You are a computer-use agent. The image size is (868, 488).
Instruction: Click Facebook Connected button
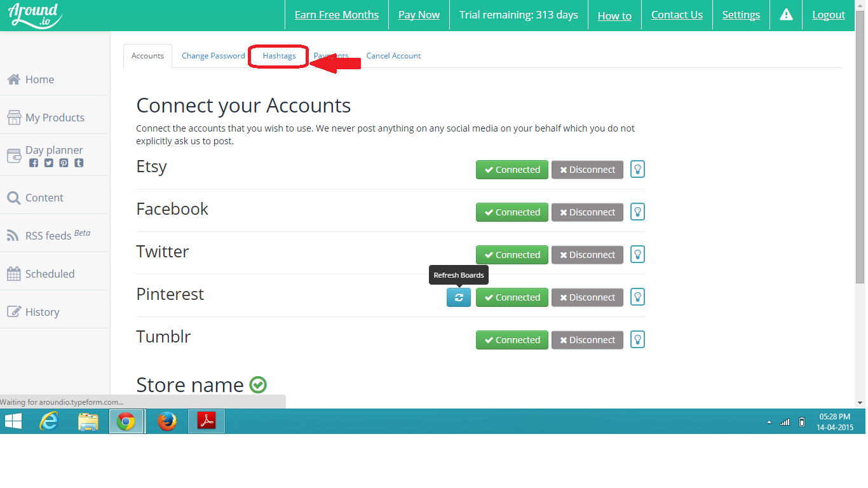(512, 212)
